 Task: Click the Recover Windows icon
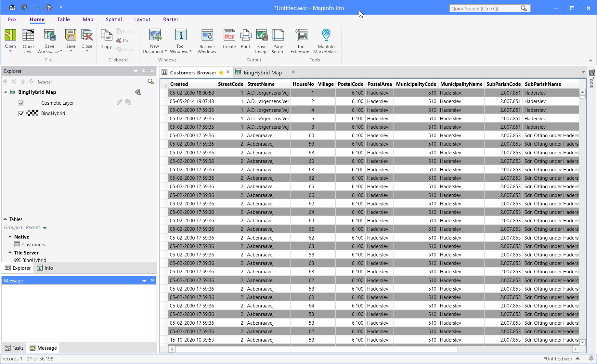[x=207, y=35]
